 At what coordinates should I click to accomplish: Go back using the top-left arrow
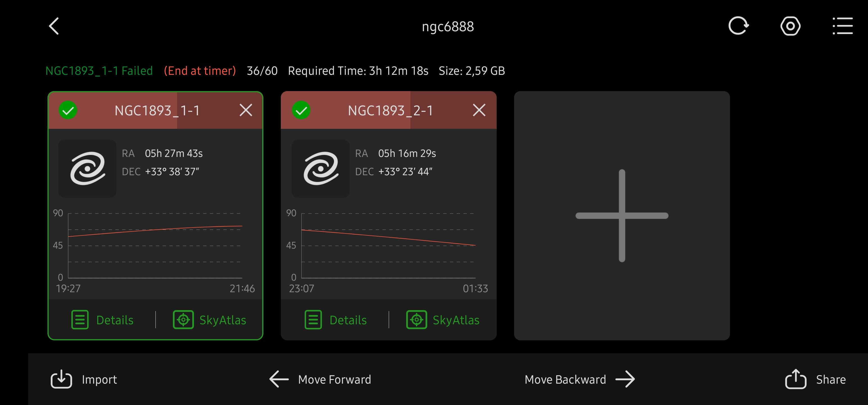[54, 26]
